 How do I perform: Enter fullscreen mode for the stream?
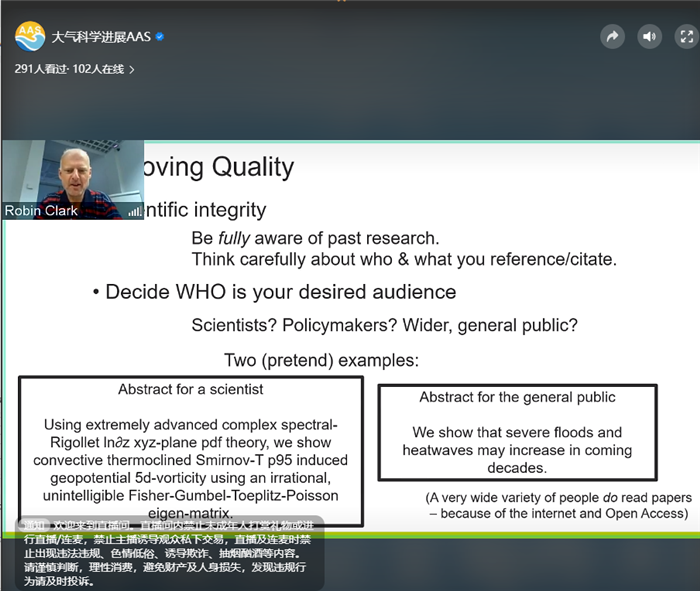(686, 37)
